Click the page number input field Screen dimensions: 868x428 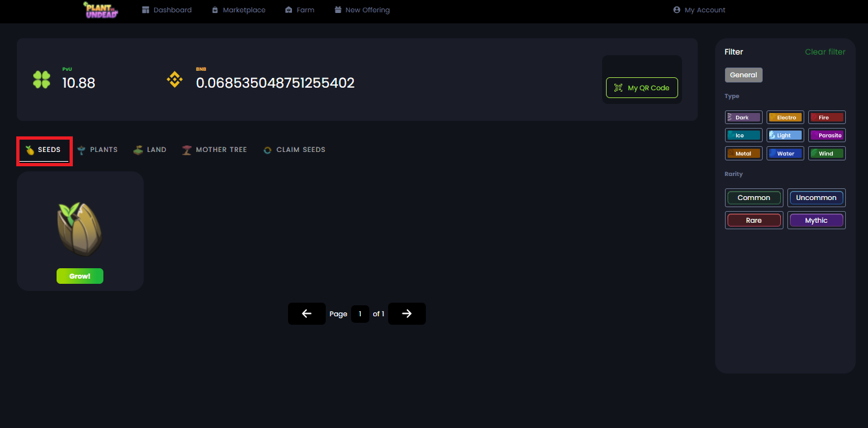[360, 314]
